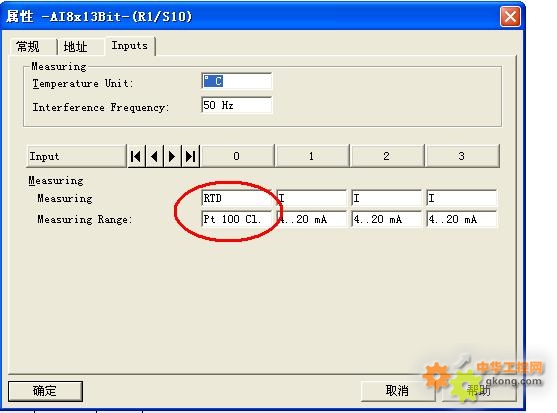
Task: Click the 帮助 button
Action: pyautogui.click(x=479, y=391)
